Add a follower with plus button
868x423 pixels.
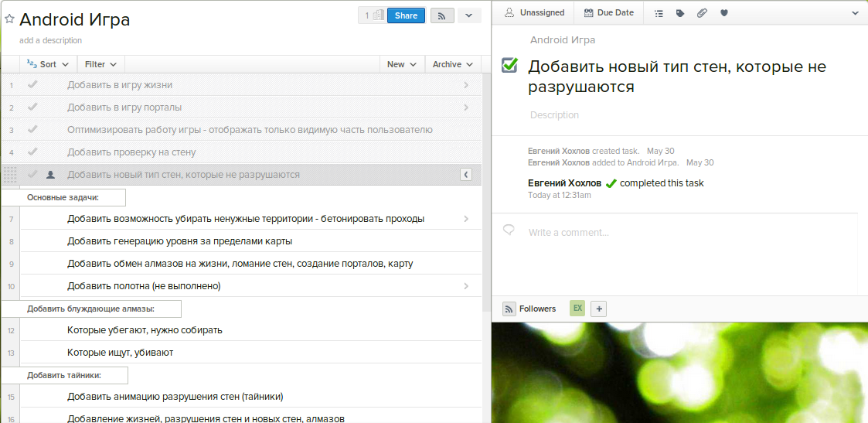pyautogui.click(x=597, y=309)
